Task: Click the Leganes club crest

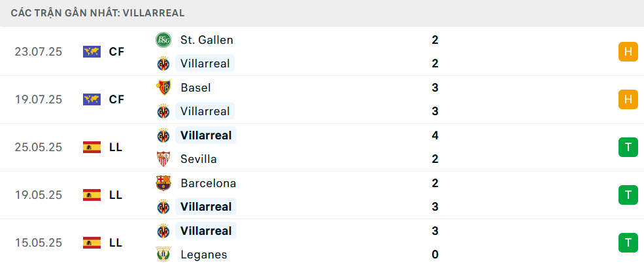Action: point(163,254)
